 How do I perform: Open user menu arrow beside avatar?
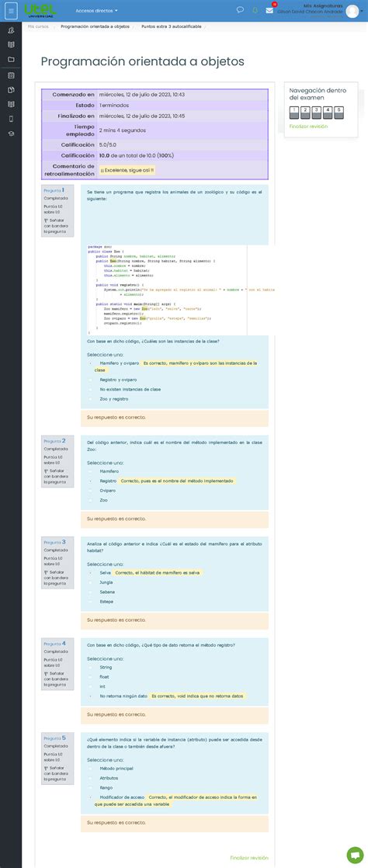pos(362,11)
